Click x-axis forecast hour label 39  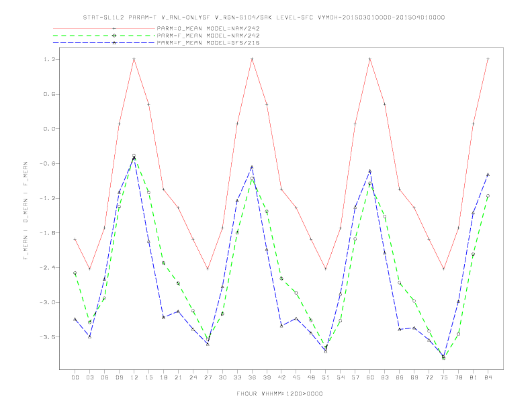point(267,377)
